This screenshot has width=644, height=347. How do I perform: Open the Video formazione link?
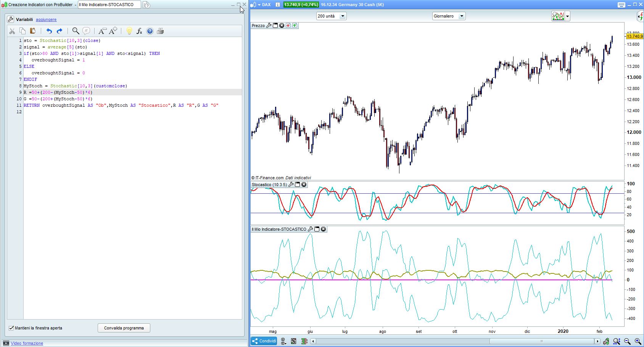[27, 343]
